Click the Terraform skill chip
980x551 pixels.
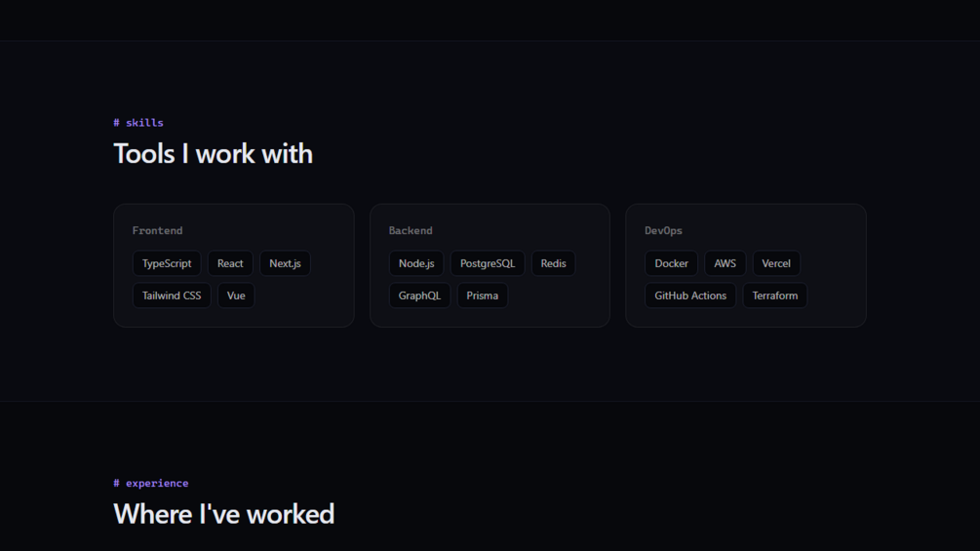(x=775, y=295)
